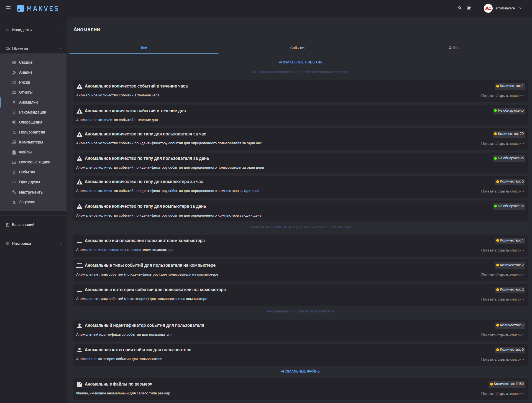This screenshot has width=532, height=403.
Task: Open База знаний in the sidebar
Action: (x=23, y=225)
